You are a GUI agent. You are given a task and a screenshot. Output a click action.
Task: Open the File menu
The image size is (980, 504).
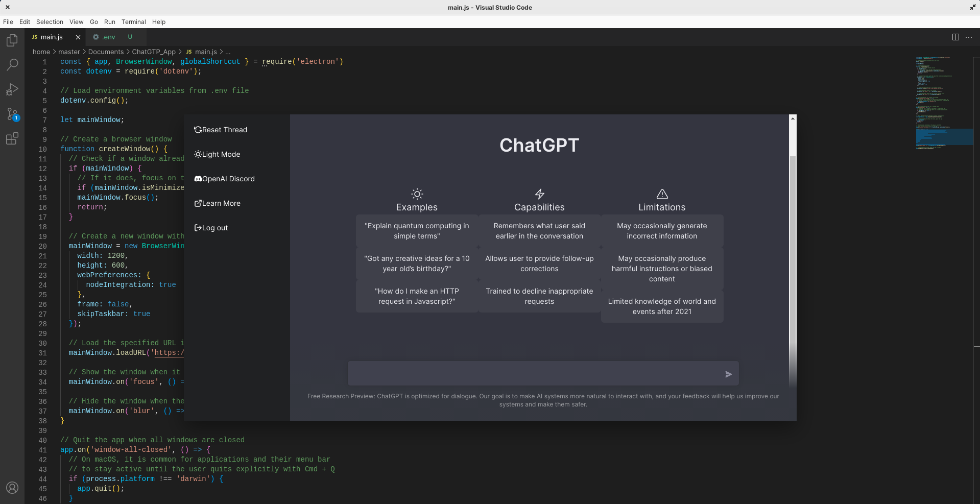8,22
